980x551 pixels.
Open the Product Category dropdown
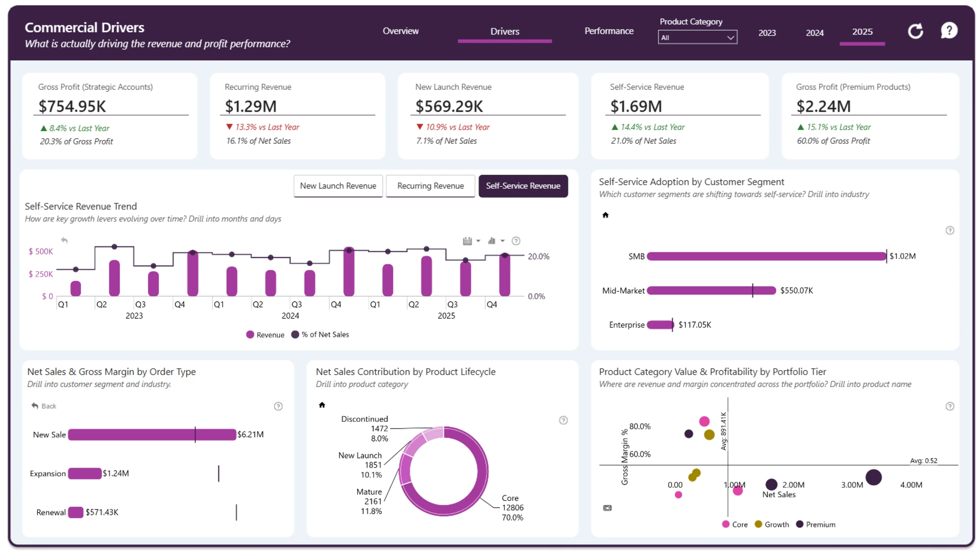pos(697,37)
